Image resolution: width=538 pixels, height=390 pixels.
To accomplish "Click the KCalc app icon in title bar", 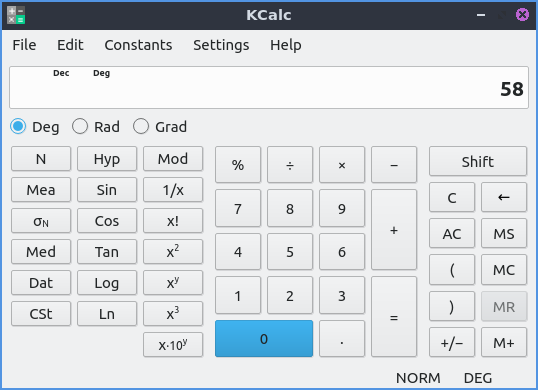I will (16, 15).
